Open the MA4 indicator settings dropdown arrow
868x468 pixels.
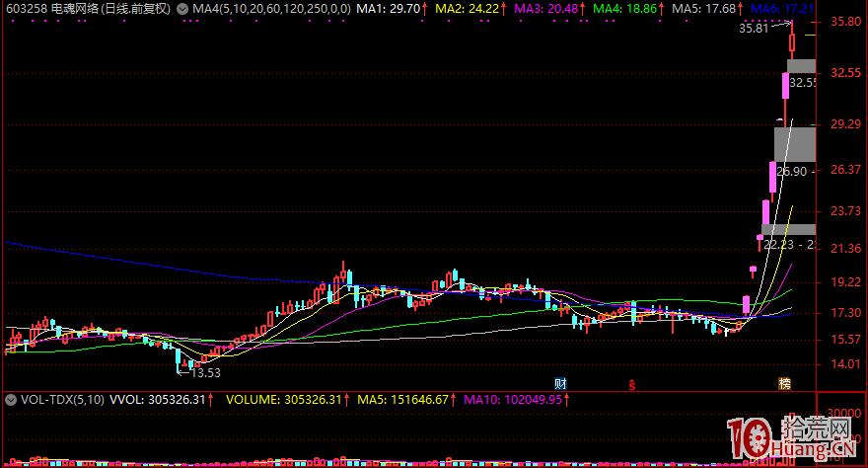point(182,9)
